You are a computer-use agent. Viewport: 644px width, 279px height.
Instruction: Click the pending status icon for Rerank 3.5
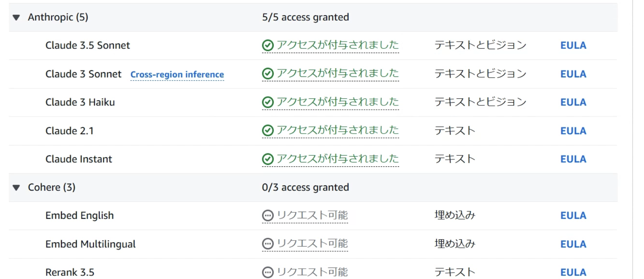(268, 272)
